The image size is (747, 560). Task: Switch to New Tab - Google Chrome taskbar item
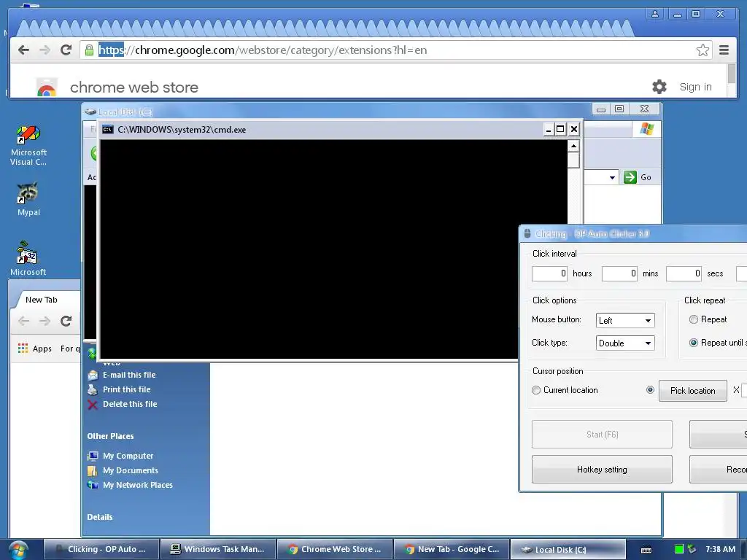(452, 549)
